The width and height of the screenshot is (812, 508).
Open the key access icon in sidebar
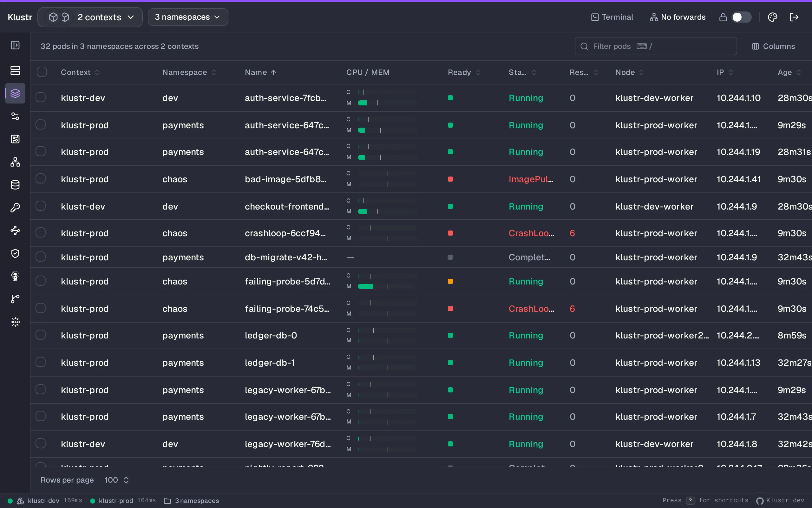pos(15,208)
